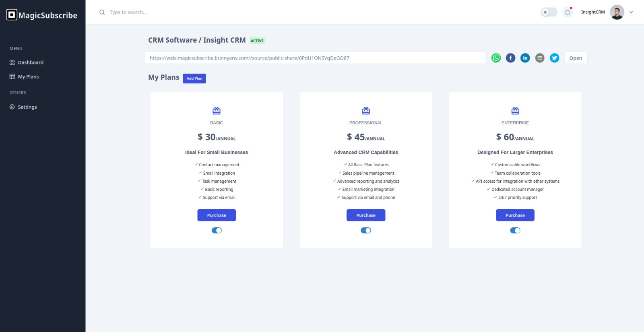Click 'Team collaboration tools' feature
This screenshot has height=332, width=644.
coord(518,173)
